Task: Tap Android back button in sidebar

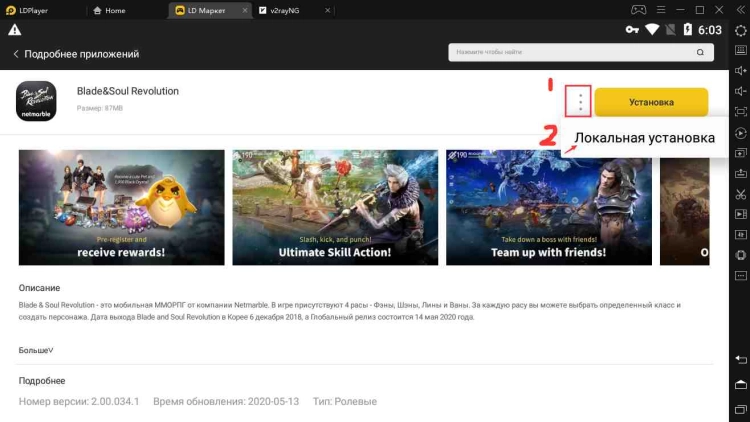Action: coord(740,360)
